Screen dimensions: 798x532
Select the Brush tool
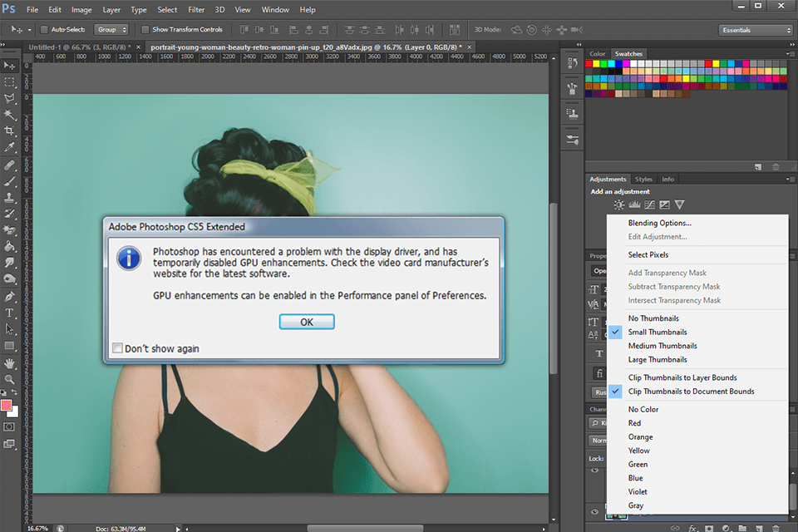coord(10,180)
